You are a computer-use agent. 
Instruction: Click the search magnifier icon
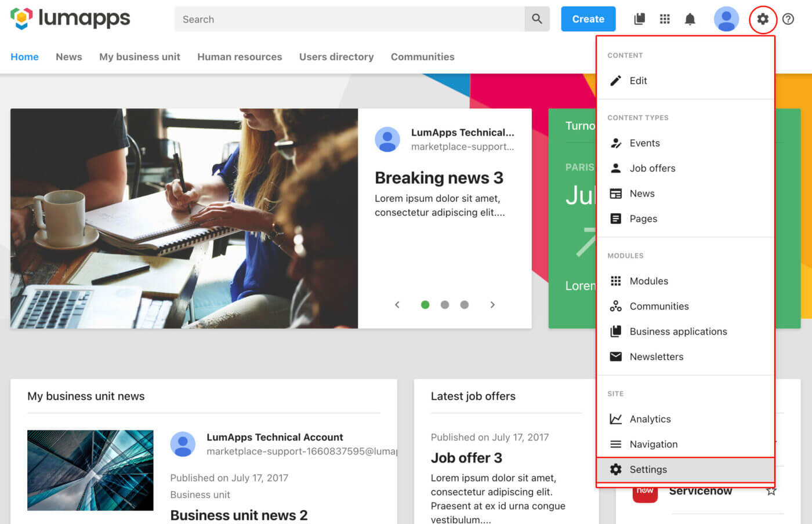[x=536, y=19]
